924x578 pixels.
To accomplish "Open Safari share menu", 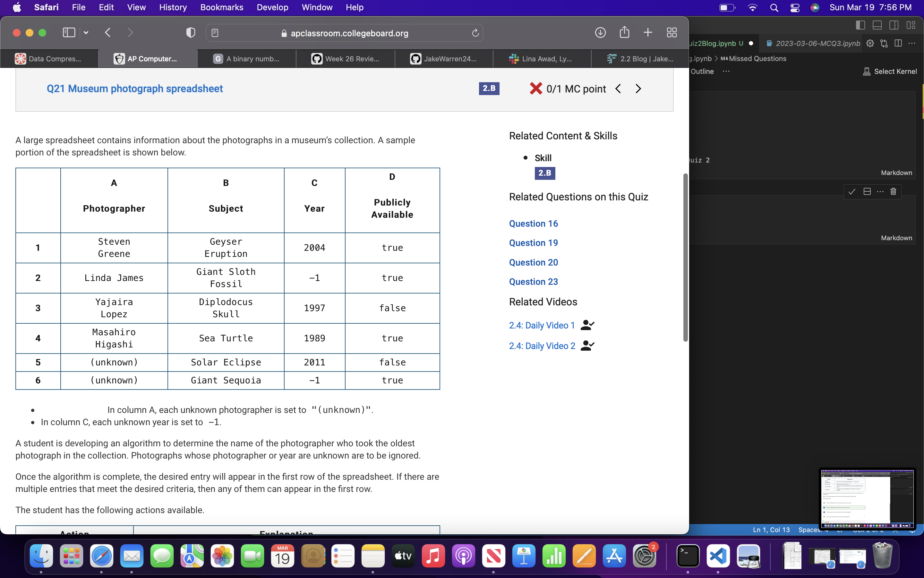I will [624, 32].
